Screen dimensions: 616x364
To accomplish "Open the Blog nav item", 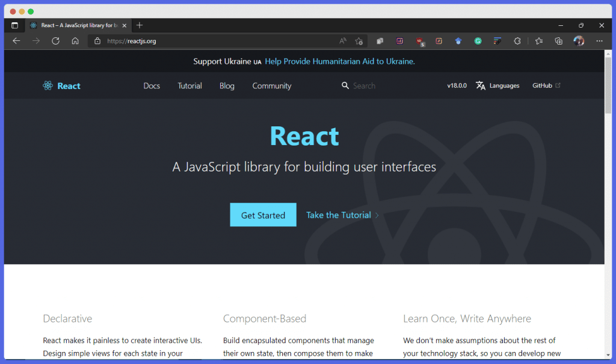I will (x=227, y=85).
